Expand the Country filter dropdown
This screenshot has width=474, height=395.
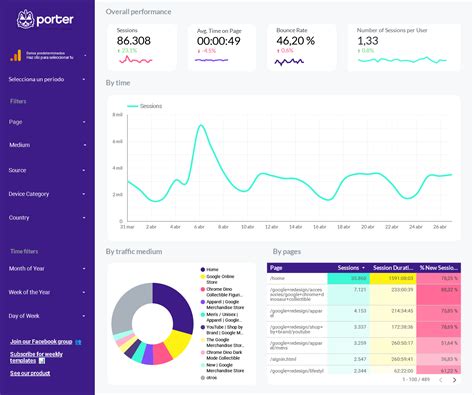tap(47, 218)
